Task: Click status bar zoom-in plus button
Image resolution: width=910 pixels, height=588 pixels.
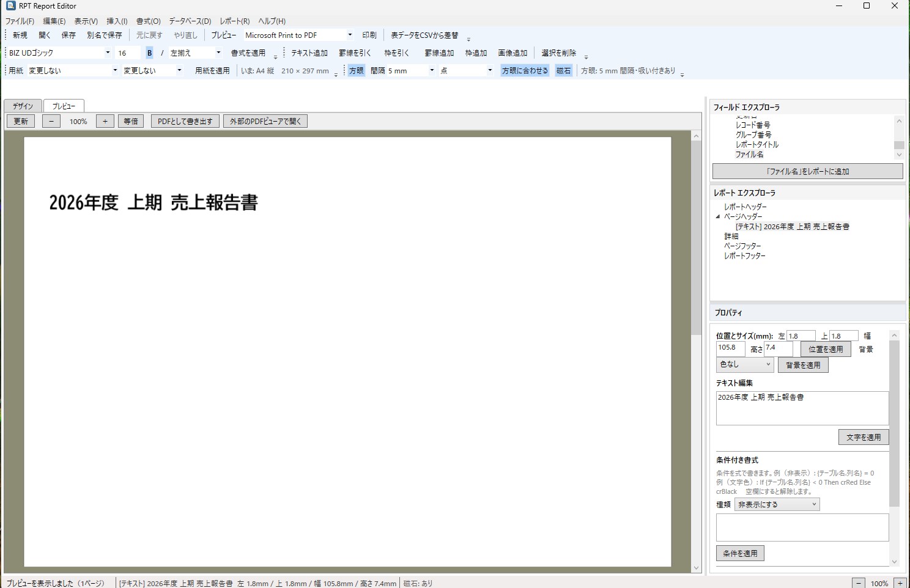Action: 900,583
